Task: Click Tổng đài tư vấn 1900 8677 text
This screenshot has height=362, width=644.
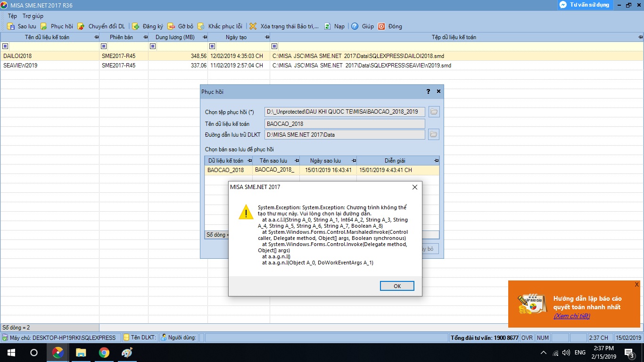Action: coord(485,338)
